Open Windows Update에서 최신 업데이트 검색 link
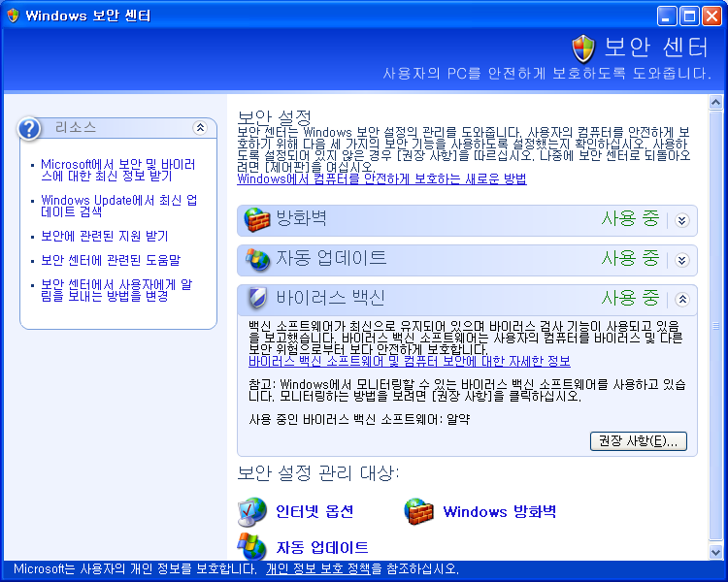Viewport: 728px width, 582px height. pyautogui.click(x=118, y=206)
